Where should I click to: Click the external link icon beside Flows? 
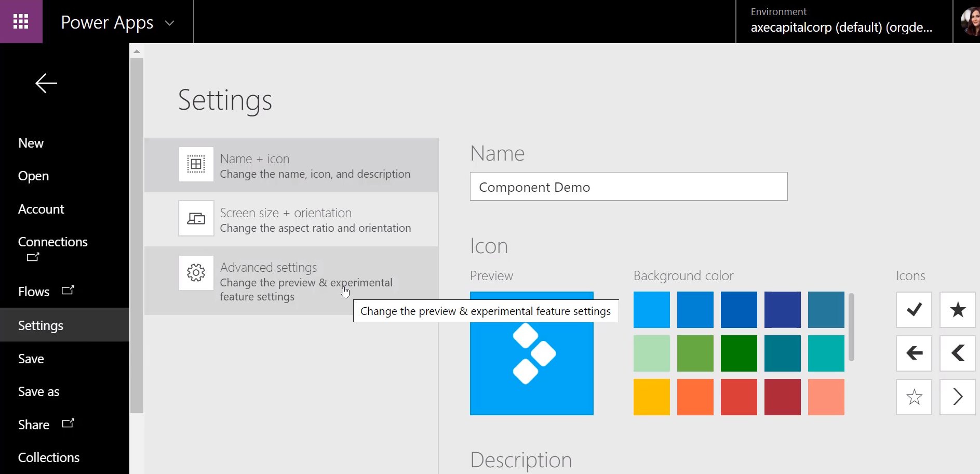(x=68, y=290)
